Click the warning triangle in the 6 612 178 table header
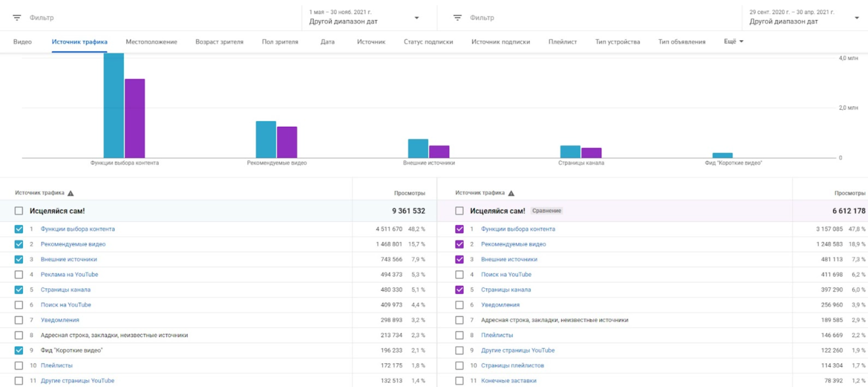 point(511,193)
